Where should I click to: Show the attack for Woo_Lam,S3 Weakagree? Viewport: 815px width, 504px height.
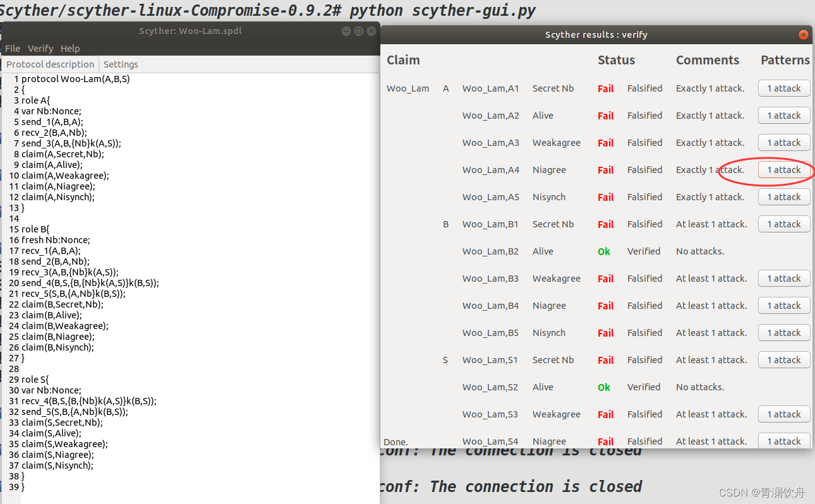784,414
